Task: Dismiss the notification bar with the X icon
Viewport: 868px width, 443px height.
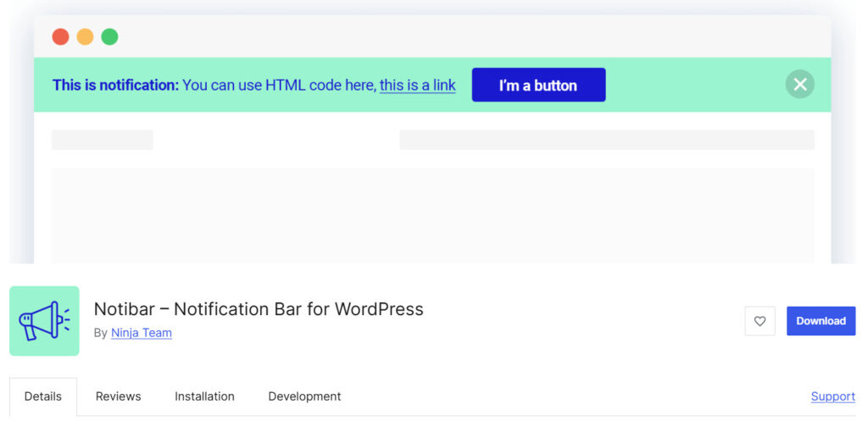Action: (799, 84)
